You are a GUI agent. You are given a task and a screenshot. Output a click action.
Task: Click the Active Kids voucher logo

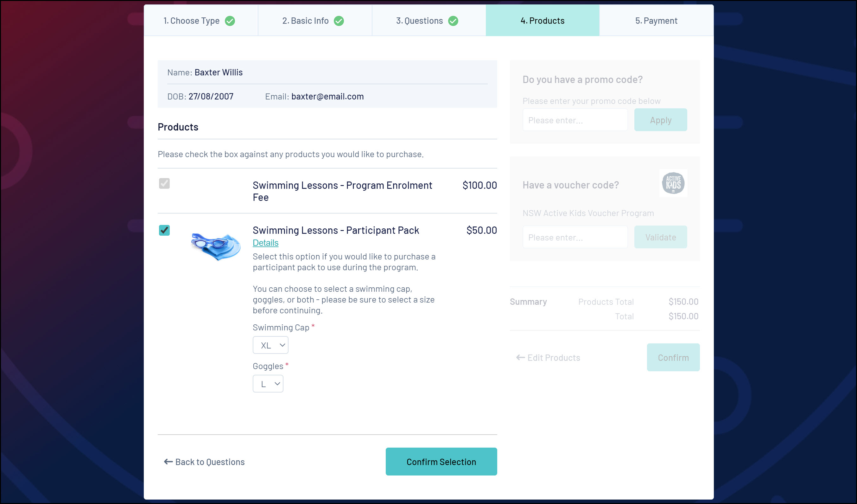coord(673,183)
